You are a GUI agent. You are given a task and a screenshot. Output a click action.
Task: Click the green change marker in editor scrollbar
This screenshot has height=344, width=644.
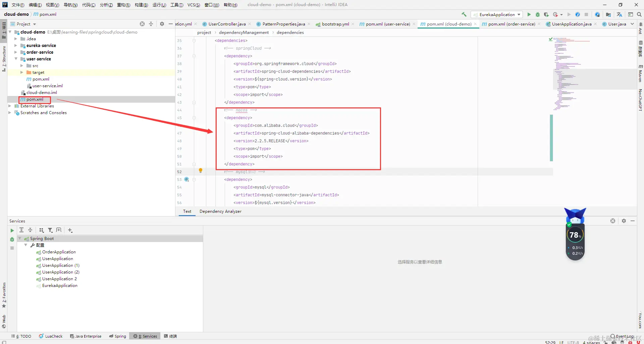551,138
